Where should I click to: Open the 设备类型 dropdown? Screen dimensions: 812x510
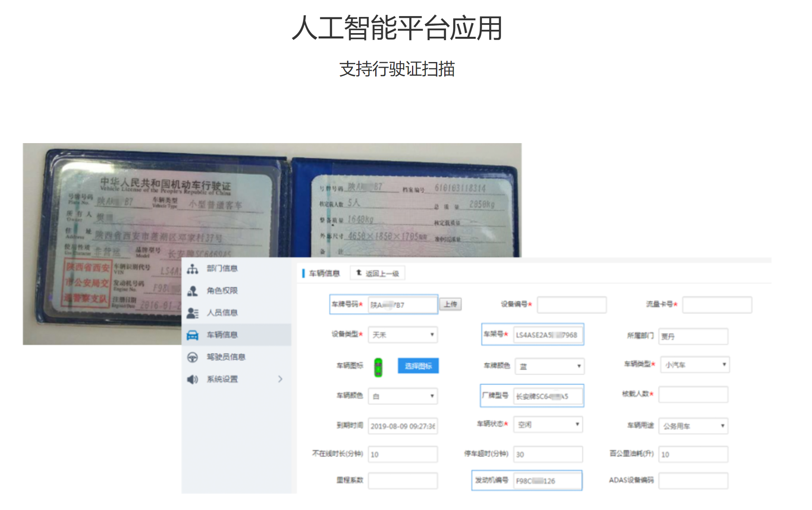pos(402,335)
